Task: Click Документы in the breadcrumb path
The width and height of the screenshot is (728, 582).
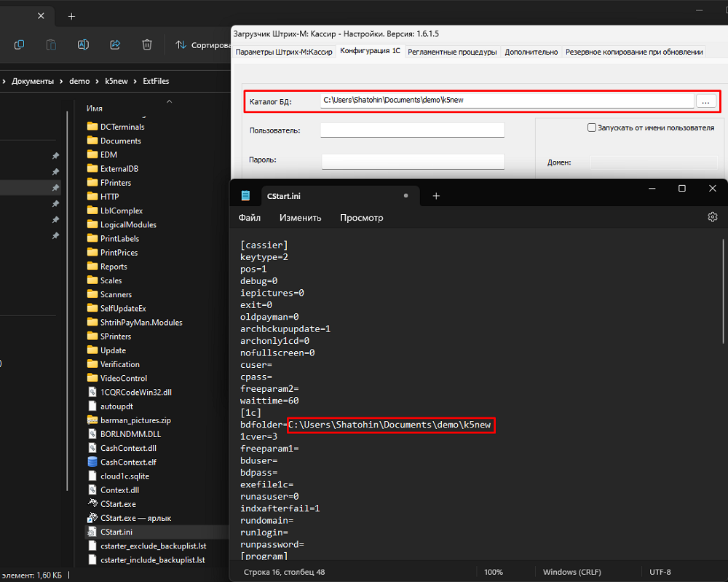Action: point(33,82)
